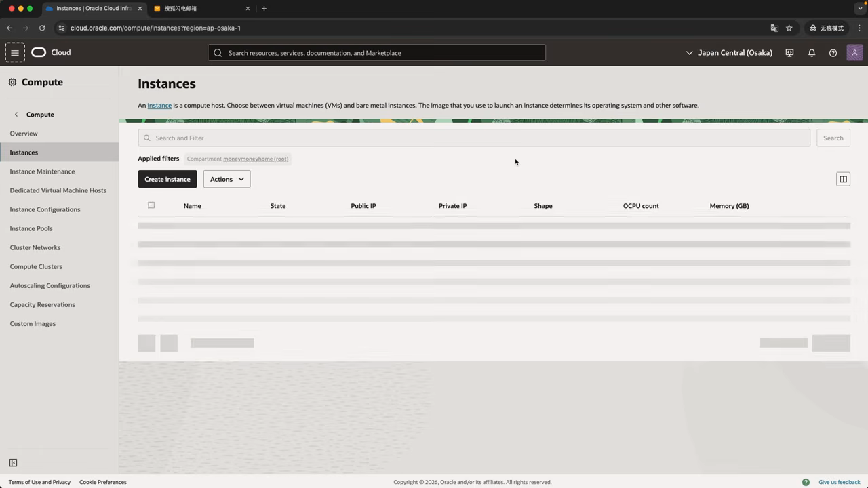Open Capacity Reservations in the sidebar
The height and width of the screenshot is (488, 868).
42,304
